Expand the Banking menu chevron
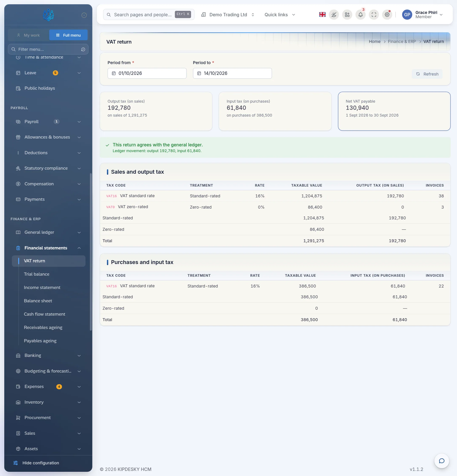457x476 pixels. (79, 356)
